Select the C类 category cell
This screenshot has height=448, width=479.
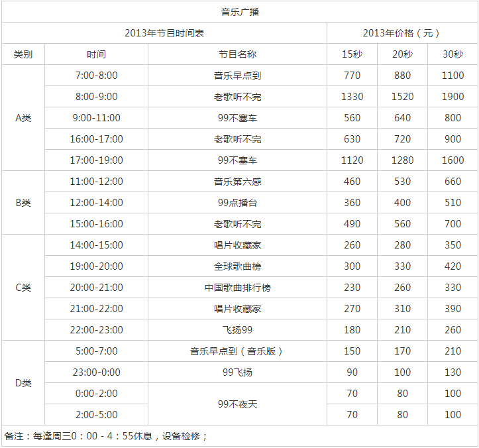point(23,288)
